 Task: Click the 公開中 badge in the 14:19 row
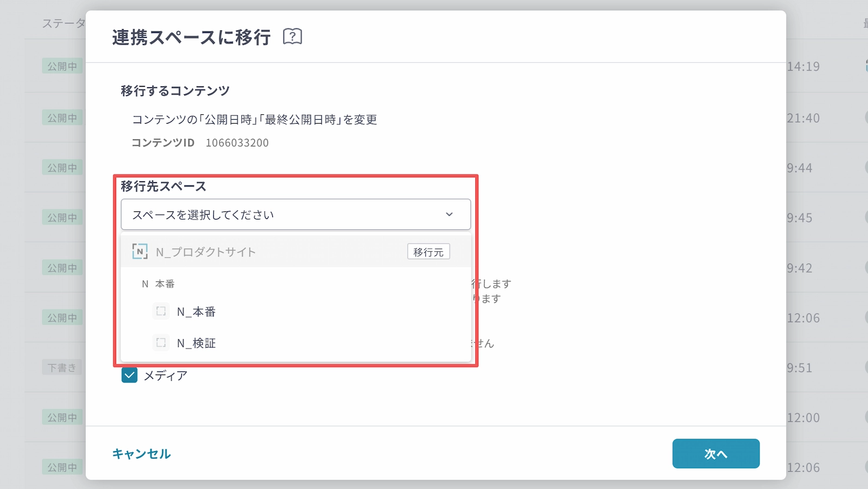(x=62, y=66)
